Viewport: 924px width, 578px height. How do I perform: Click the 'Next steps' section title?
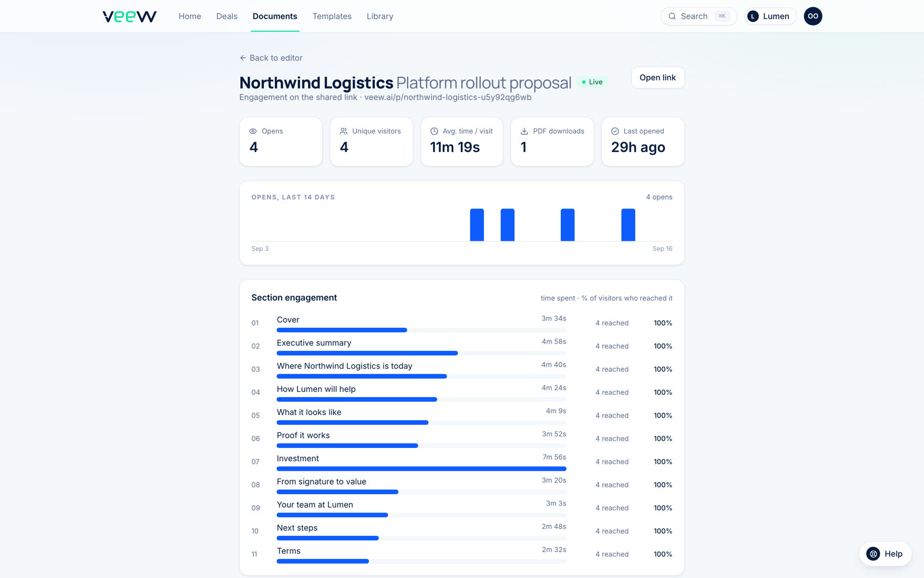[297, 528]
